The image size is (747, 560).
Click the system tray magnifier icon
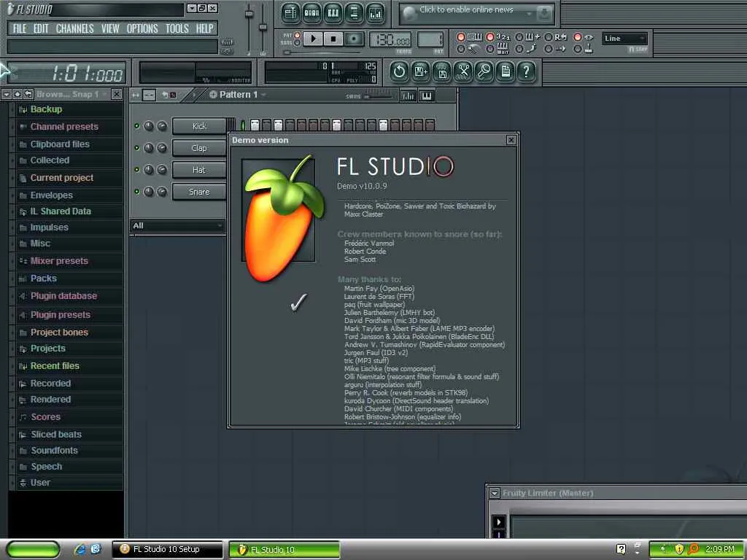(x=693, y=549)
